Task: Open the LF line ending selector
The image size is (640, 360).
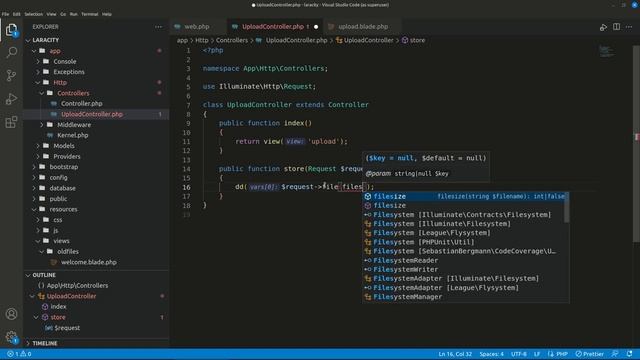Action: point(537,354)
